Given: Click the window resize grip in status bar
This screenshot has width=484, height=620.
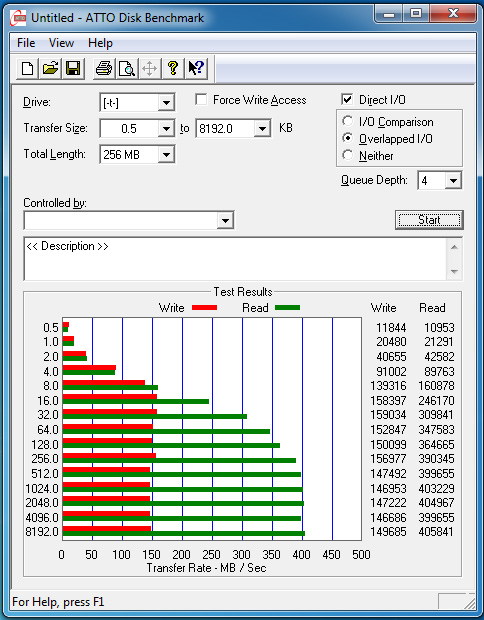Looking at the screenshot, I should click(469, 602).
